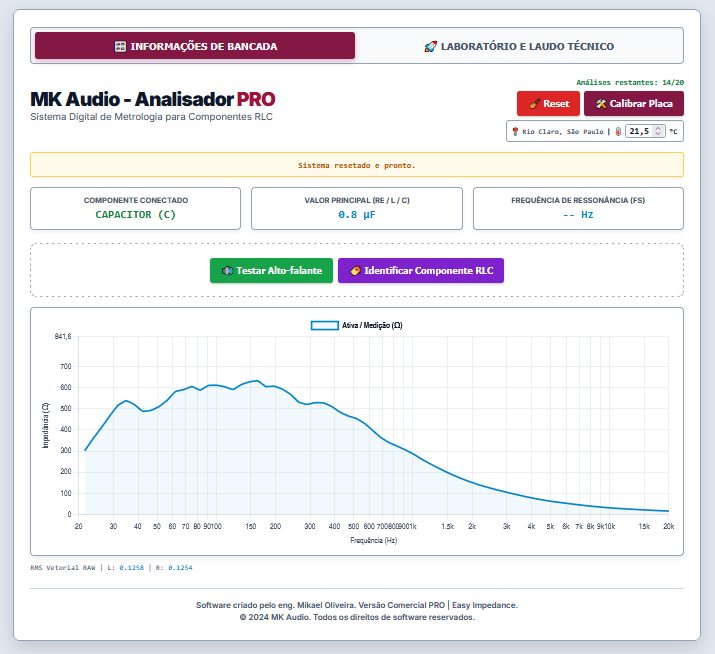
Task: Decrease temperature with stepper down arrow
Action: pos(658,134)
